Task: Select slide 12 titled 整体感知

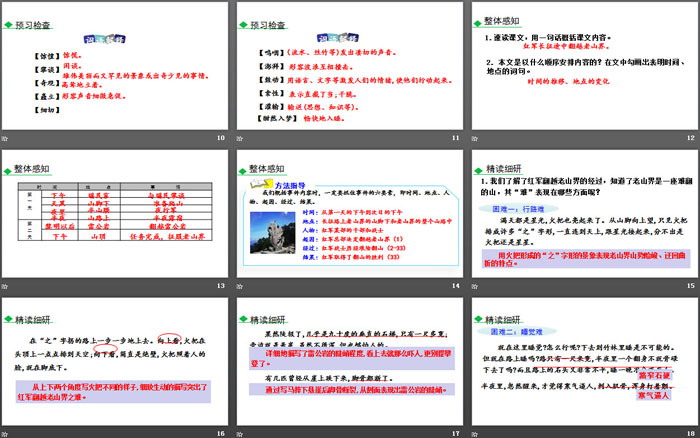Action: [x=584, y=66]
